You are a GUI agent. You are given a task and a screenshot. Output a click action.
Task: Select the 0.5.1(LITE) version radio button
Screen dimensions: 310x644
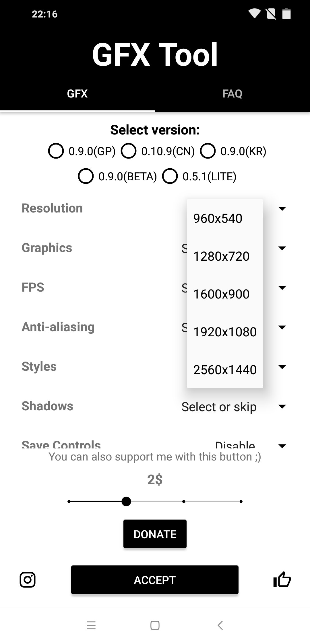pos(170,176)
